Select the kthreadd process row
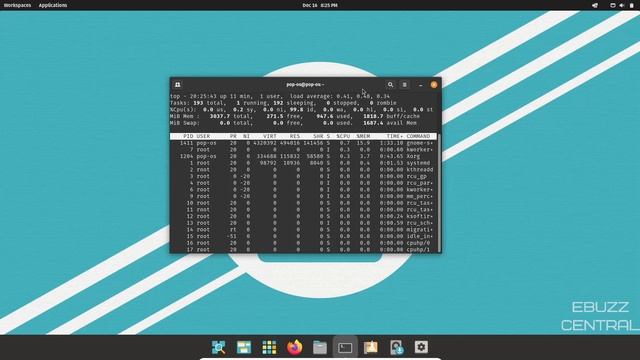The height and width of the screenshot is (360, 640). click(304, 169)
